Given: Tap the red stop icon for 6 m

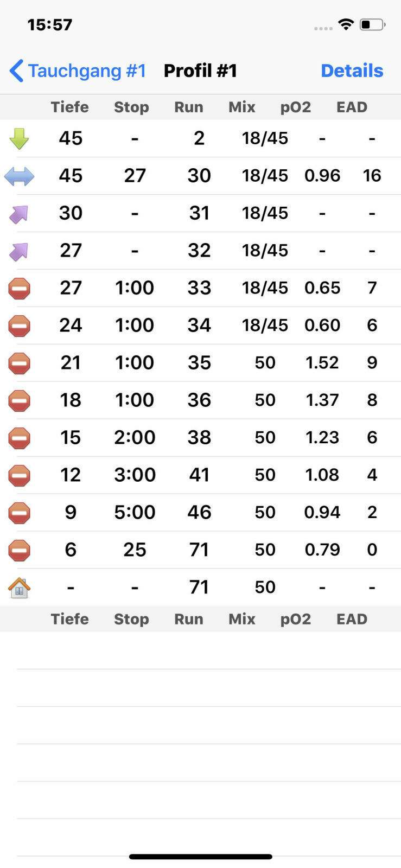Looking at the screenshot, I should 19,551.
